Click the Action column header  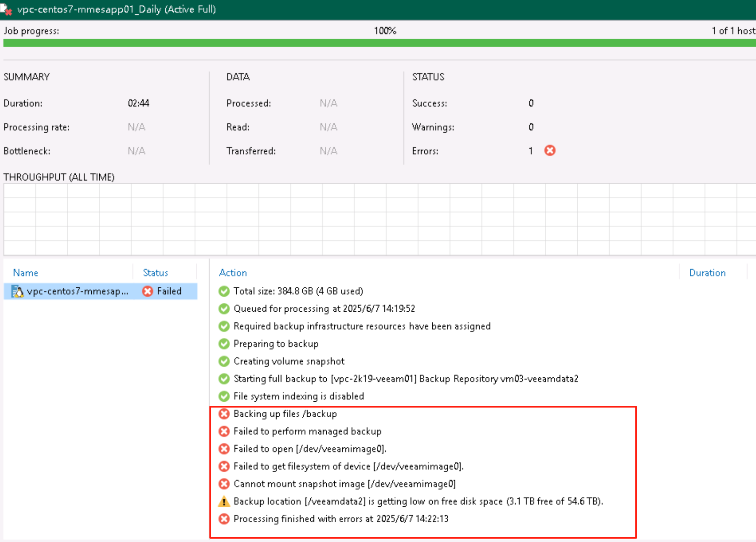click(233, 273)
